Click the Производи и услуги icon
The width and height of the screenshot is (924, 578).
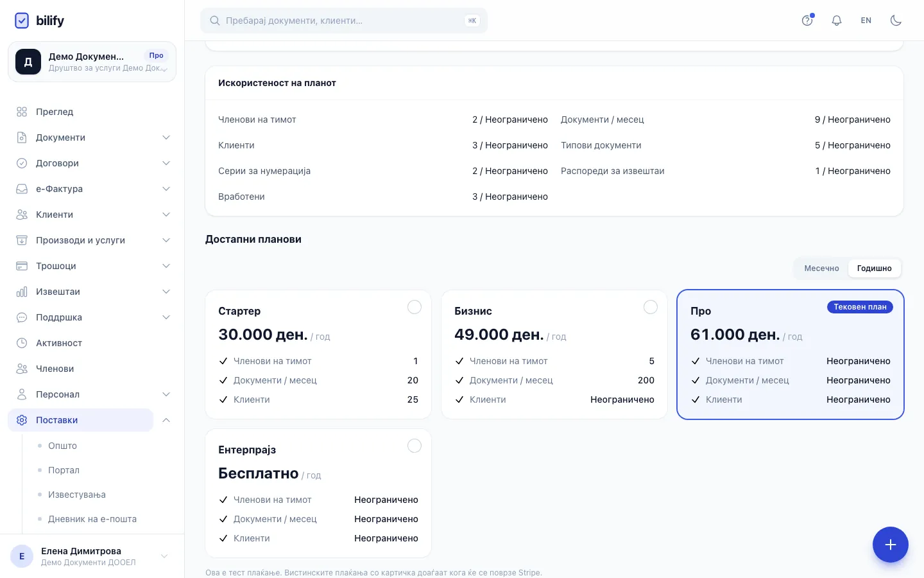[22, 240]
